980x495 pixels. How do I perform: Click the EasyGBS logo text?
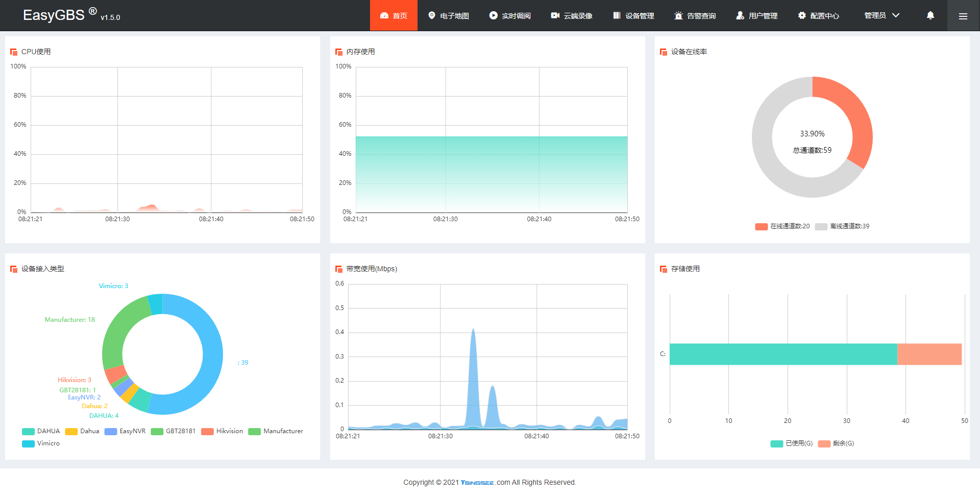(x=54, y=15)
